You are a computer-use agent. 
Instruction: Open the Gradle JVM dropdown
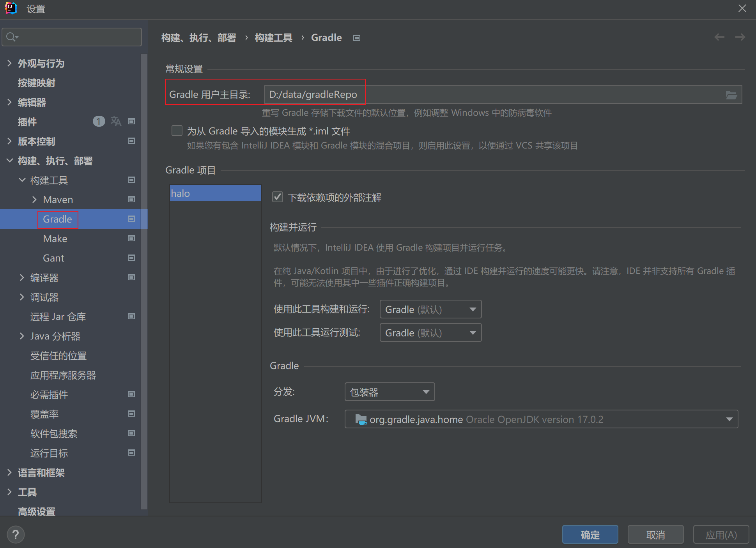[541, 419]
